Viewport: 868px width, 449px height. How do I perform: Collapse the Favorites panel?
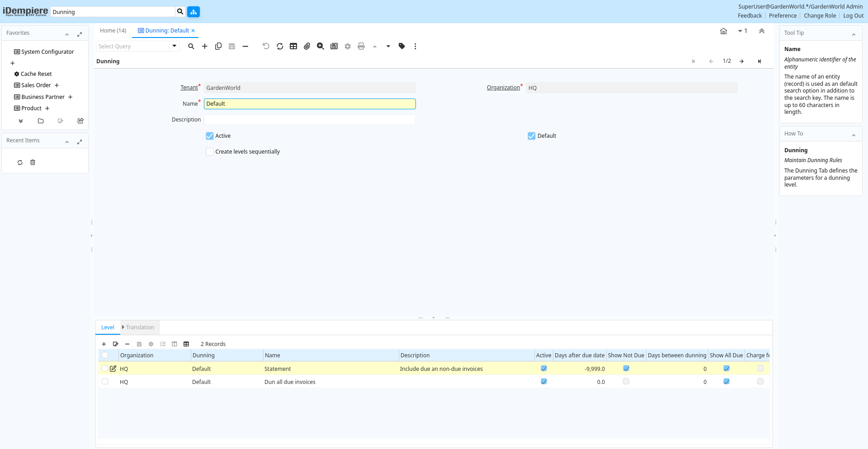(x=67, y=34)
